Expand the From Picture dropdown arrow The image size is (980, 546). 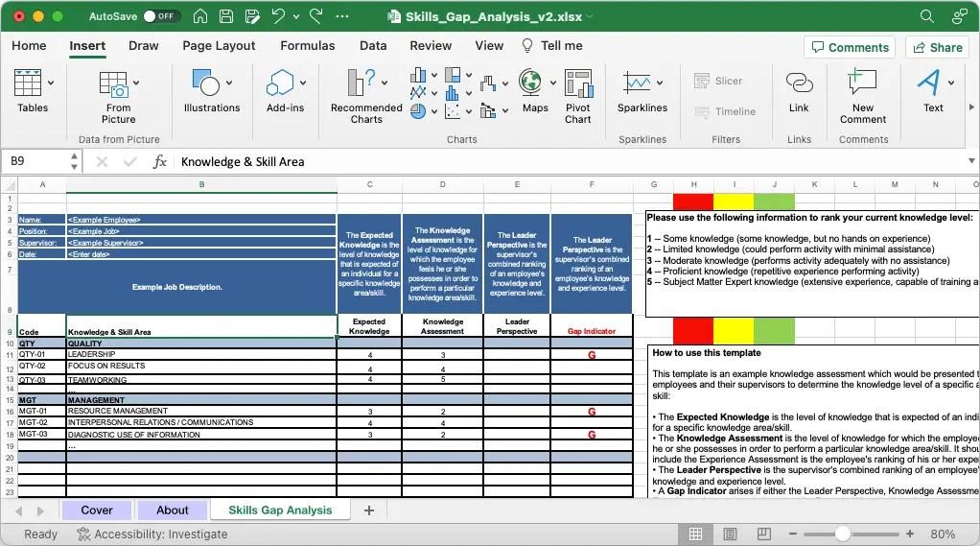(x=136, y=83)
